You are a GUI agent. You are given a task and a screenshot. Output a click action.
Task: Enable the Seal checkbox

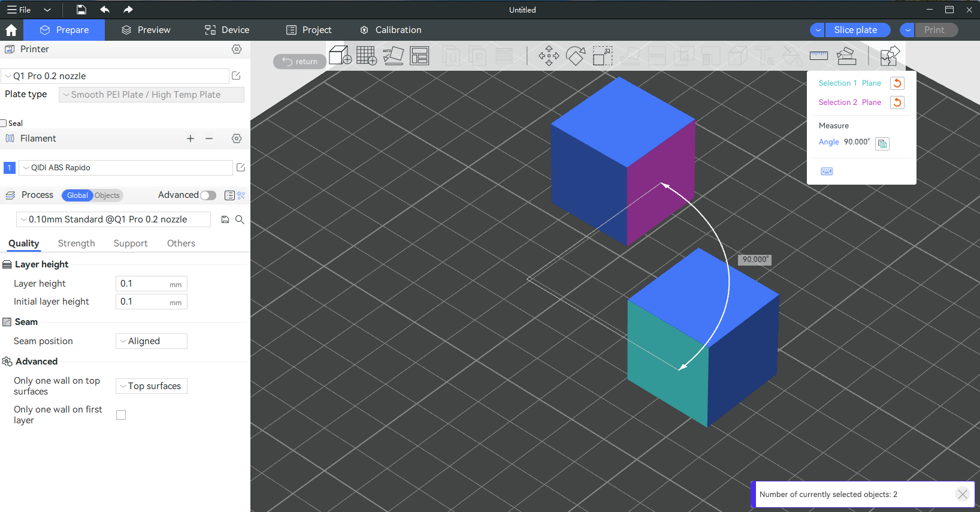click(4, 124)
